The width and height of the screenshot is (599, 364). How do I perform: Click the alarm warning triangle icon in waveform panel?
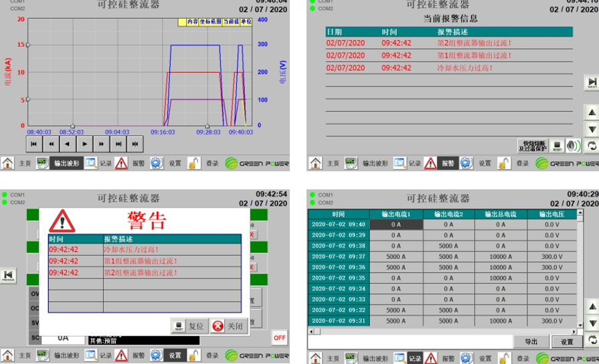click(x=121, y=163)
